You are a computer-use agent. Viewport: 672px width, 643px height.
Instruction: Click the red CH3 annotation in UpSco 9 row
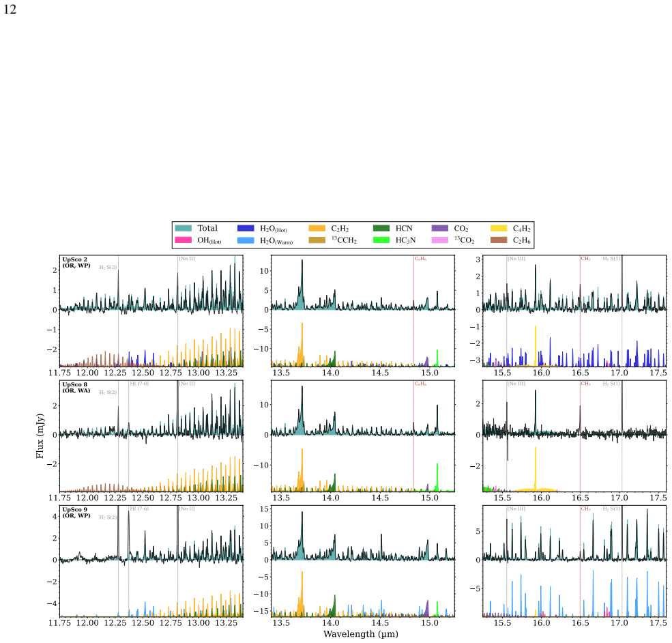pyautogui.click(x=585, y=509)
